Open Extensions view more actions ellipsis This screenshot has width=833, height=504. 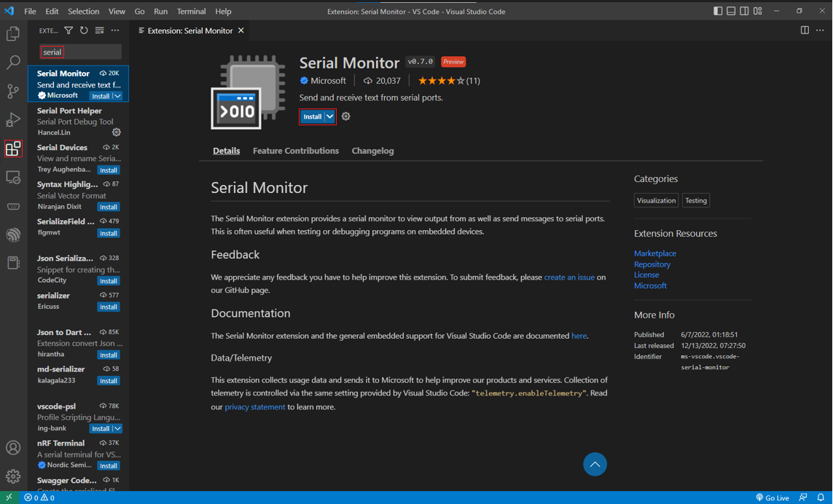(x=114, y=31)
